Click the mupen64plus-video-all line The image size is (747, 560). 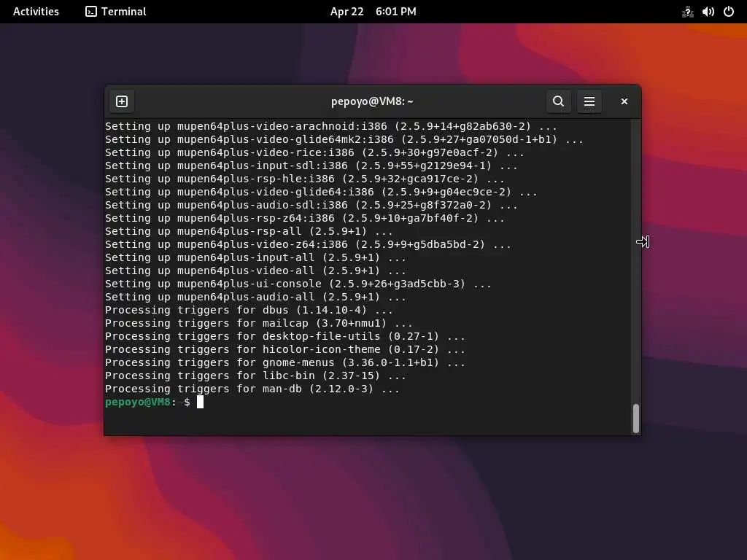(x=256, y=271)
